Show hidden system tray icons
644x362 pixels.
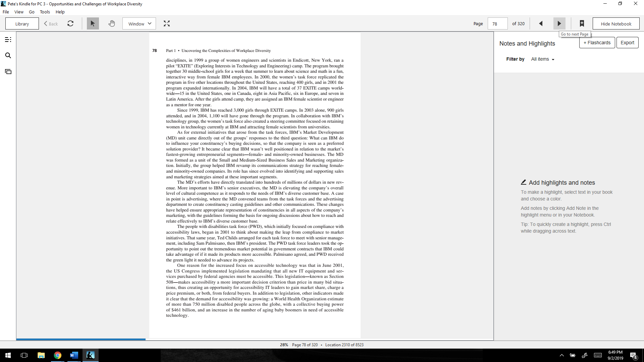pyautogui.click(x=562, y=355)
